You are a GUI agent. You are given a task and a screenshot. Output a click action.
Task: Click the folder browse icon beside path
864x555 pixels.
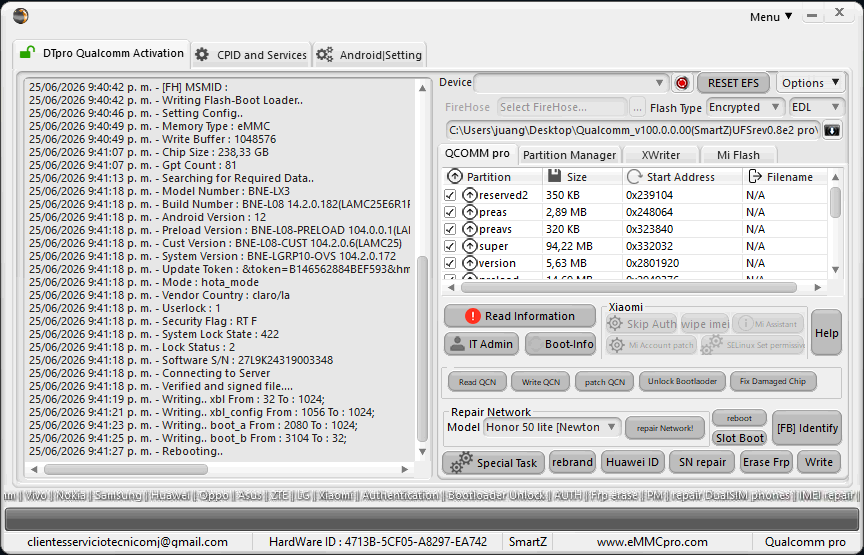tap(832, 131)
